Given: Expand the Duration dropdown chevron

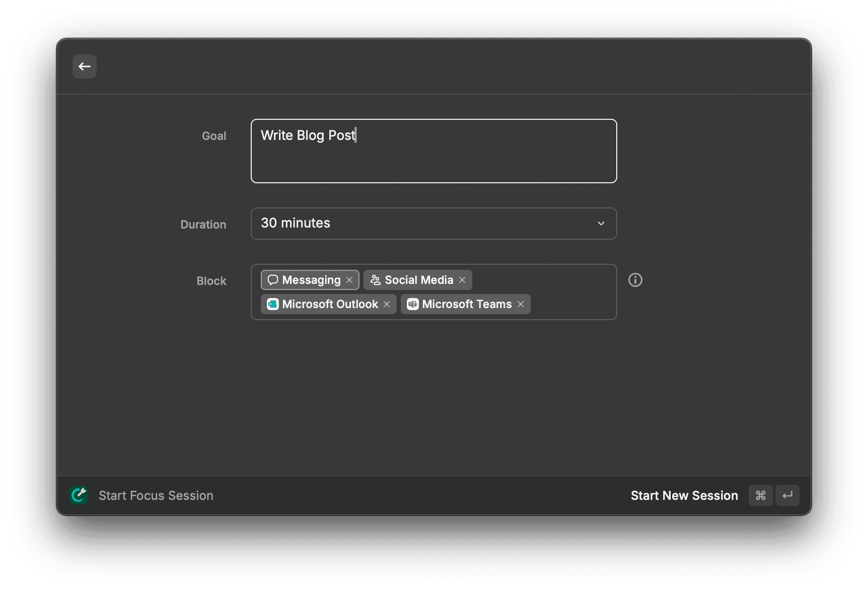Looking at the screenshot, I should (601, 223).
